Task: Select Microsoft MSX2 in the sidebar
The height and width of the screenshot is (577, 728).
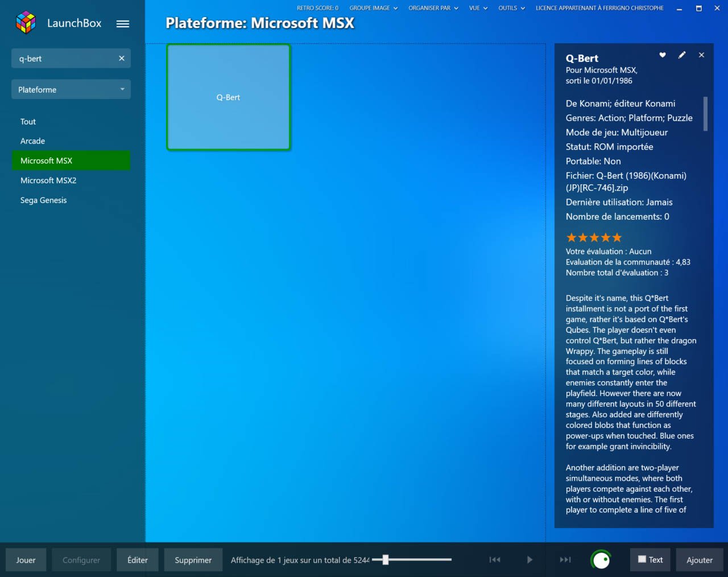Action: tap(71, 180)
